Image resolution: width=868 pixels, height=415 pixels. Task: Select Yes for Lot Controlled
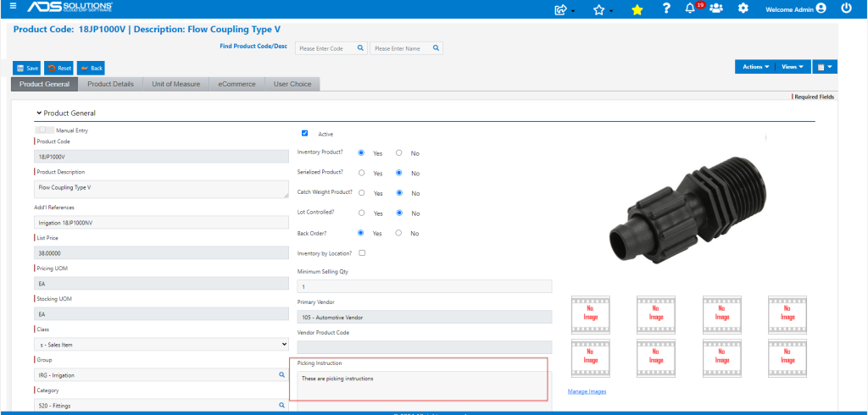pos(361,213)
